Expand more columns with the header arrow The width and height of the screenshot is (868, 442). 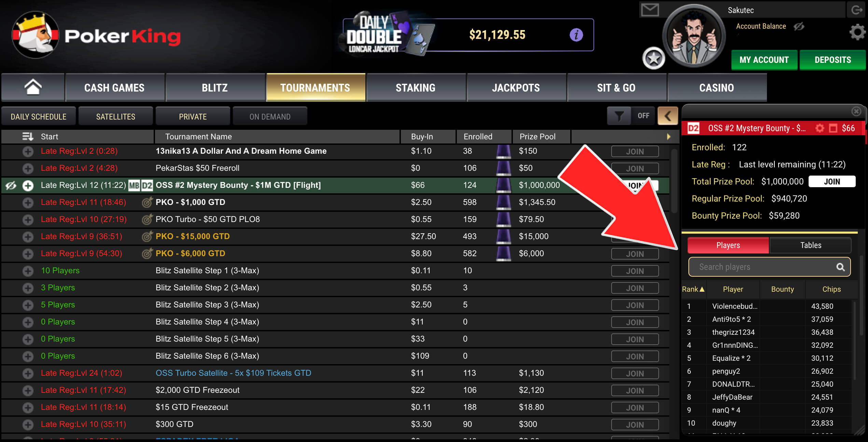[669, 137]
